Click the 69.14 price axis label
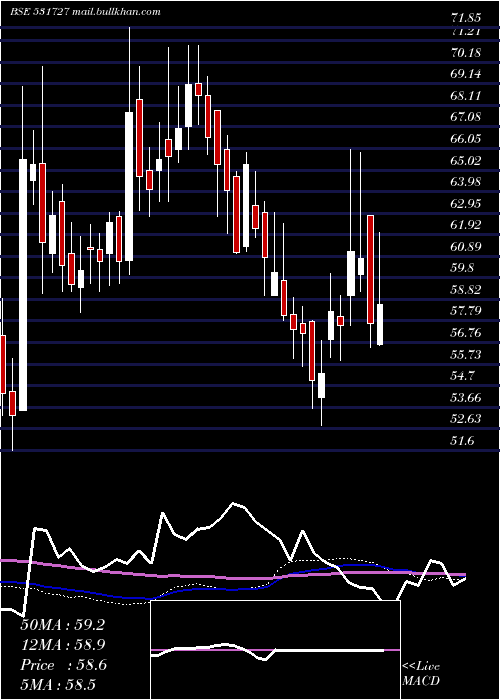 click(x=466, y=74)
